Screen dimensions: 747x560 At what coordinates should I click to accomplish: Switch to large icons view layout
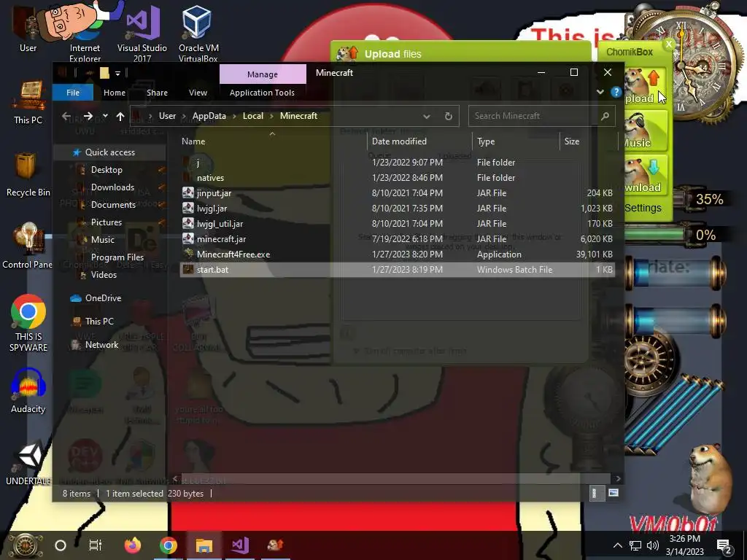point(614,494)
